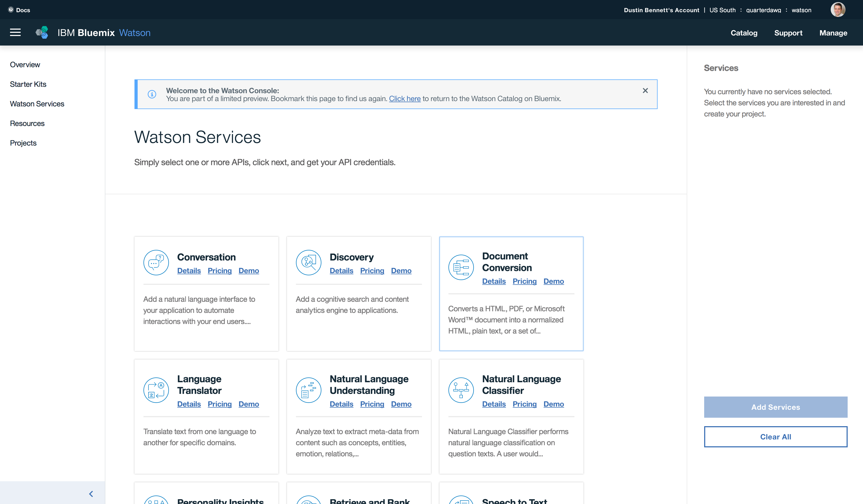Click the Natural Language Understanding icon
Image resolution: width=863 pixels, height=504 pixels.
pos(308,390)
